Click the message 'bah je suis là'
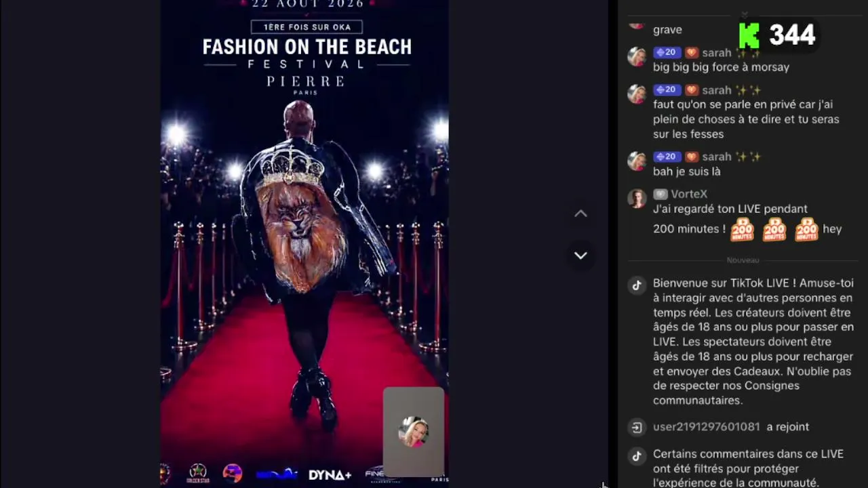This screenshot has width=868, height=488. [x=686, y=171]
